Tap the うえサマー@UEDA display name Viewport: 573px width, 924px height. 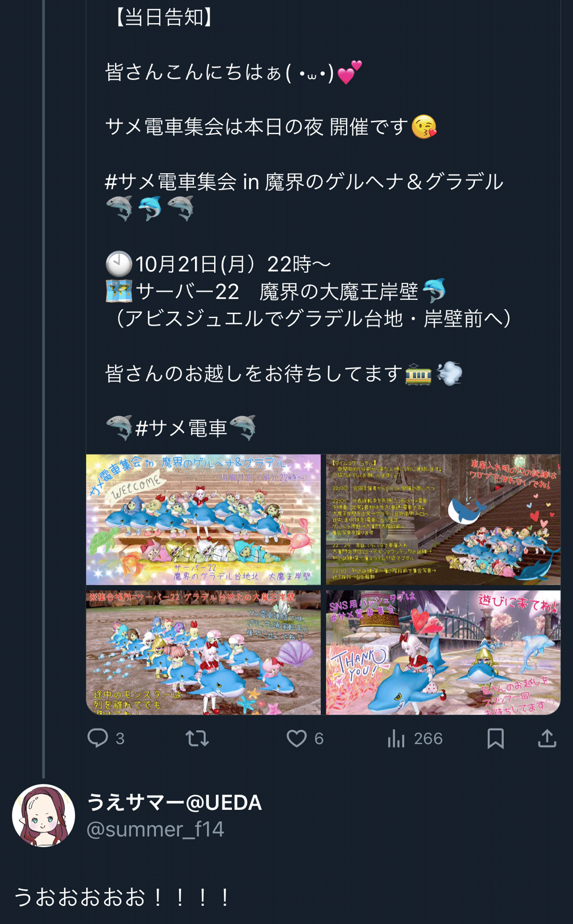click(x=174, y=802)
